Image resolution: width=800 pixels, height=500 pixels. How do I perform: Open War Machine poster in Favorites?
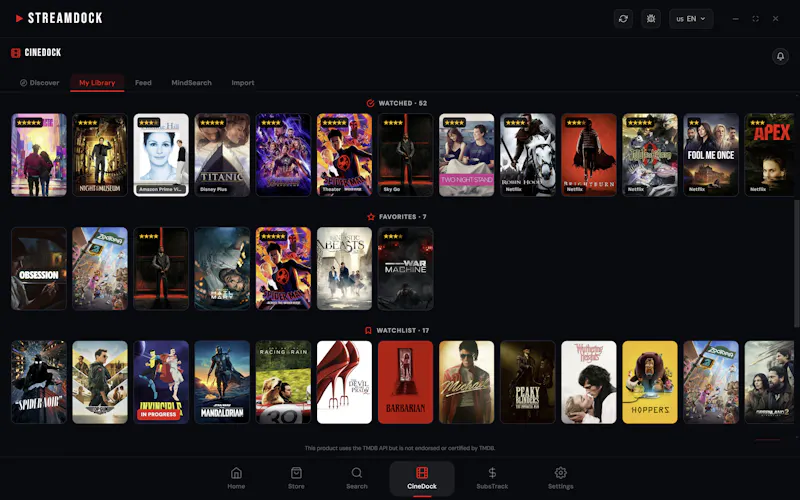click(406, 268)
